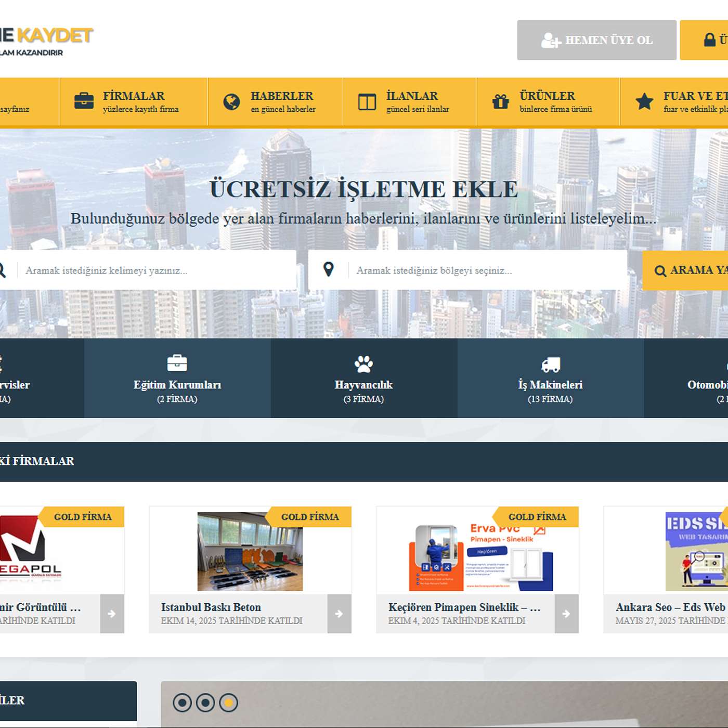Click the add-user icon in HEMEN ÜYE OL
Viewport: 728px width, 728px height.
pyautogui.click(x=551, y=40)
